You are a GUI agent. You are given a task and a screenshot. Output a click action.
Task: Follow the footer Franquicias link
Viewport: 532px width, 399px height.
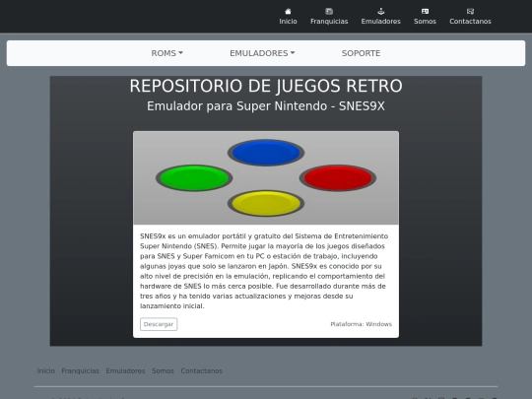(x=80, y=370)
